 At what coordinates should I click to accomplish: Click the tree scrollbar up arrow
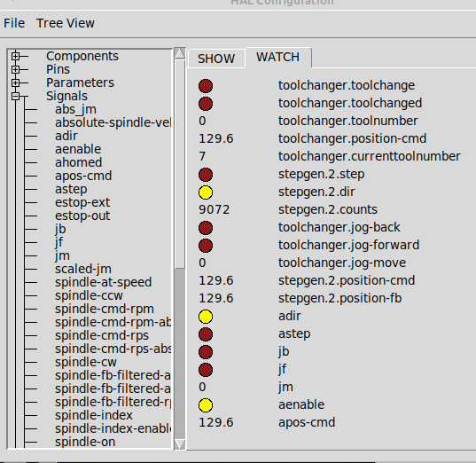tap(180, 53)
